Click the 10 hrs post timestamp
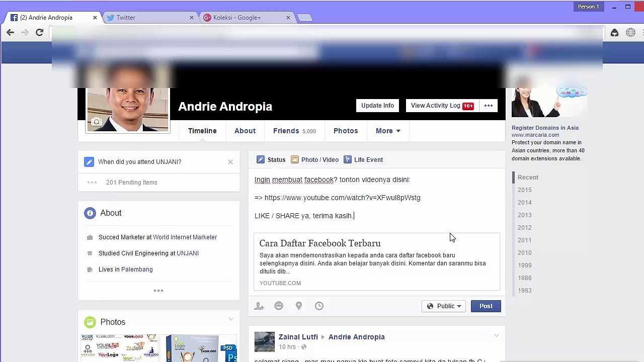Image resolution: width=644 pixels, height=362 pixels. 287,347
